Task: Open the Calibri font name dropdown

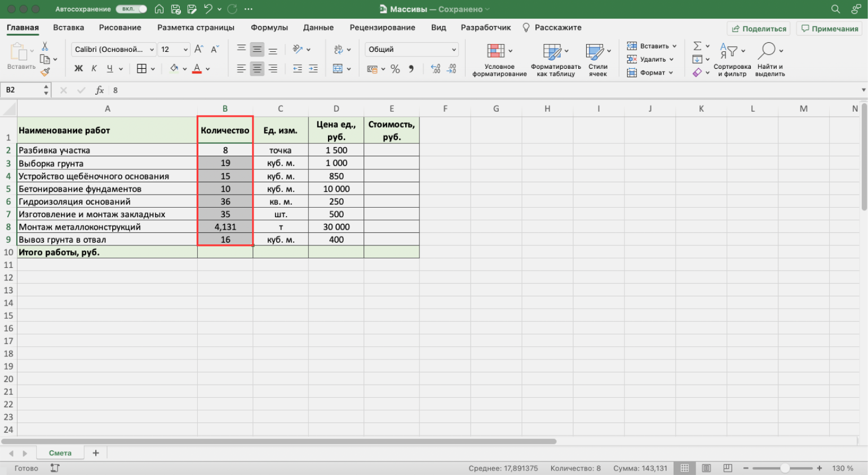Action: (x=152, y=50)
